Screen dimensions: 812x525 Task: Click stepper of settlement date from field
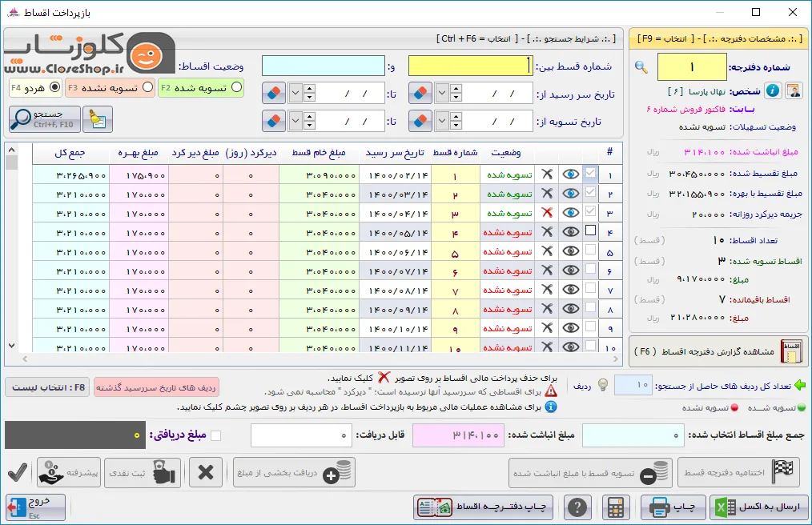(x=456, y=121)
